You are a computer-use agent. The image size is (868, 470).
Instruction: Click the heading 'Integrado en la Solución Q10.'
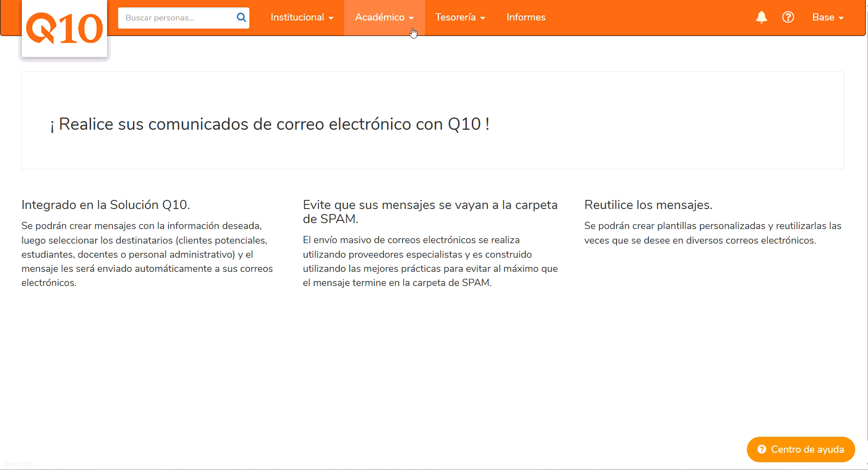(x=106, y=205)
